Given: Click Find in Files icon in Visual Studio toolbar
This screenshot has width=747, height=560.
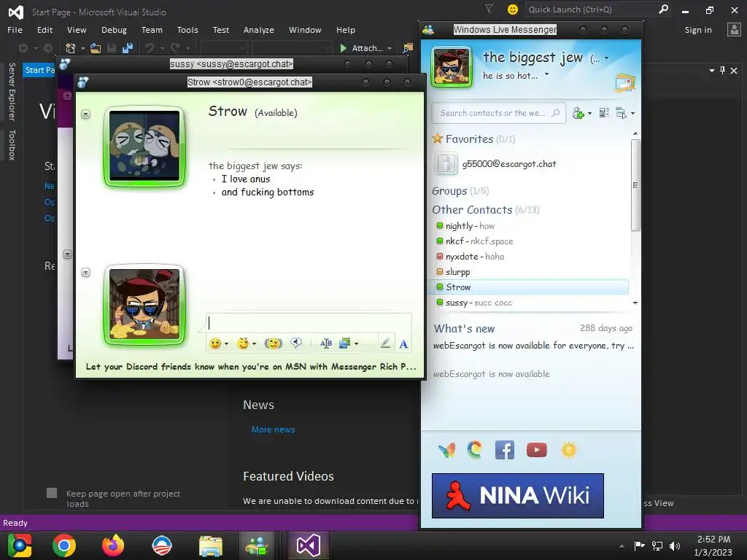Looking at the screenshot, I should click(x=408, y=48).
